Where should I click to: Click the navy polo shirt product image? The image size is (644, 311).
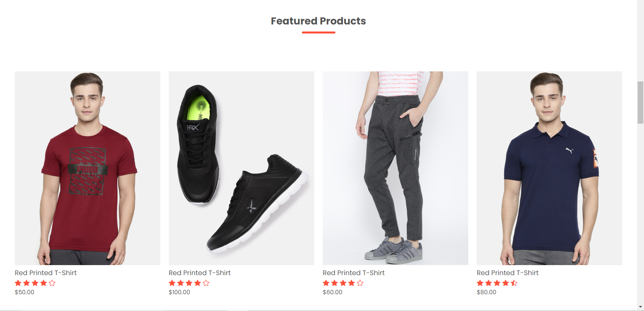point(549,168)
